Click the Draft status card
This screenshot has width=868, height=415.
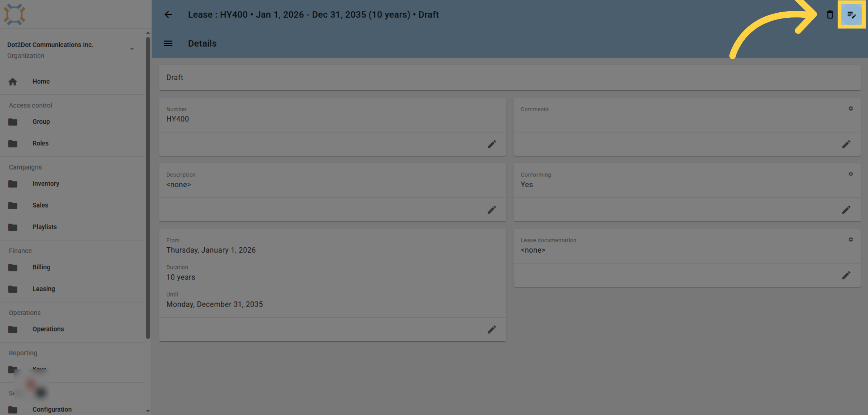[510, 78]
